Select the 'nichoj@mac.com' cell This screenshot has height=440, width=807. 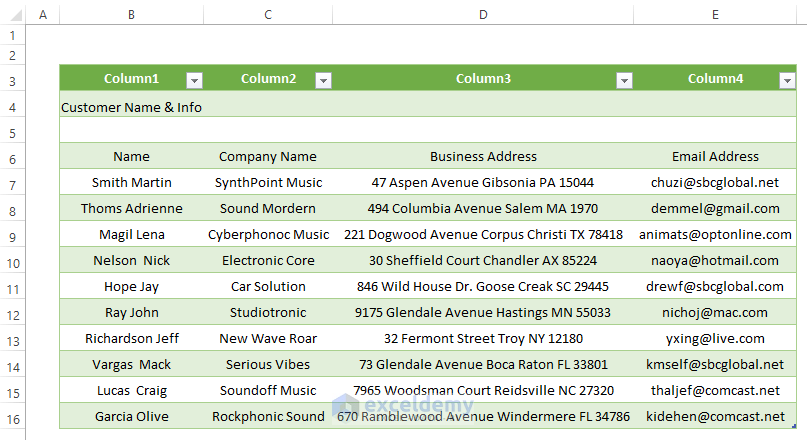click(715, 312)
